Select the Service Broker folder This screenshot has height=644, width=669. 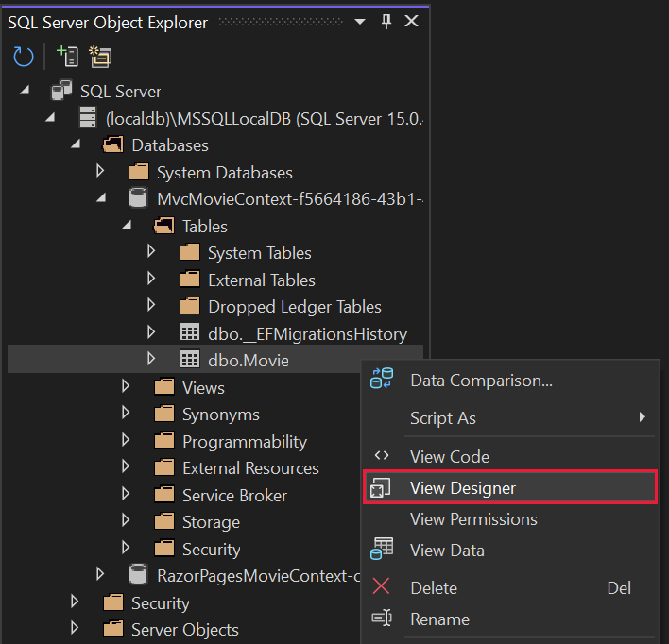pyautogui.click(x=234, y=496)
